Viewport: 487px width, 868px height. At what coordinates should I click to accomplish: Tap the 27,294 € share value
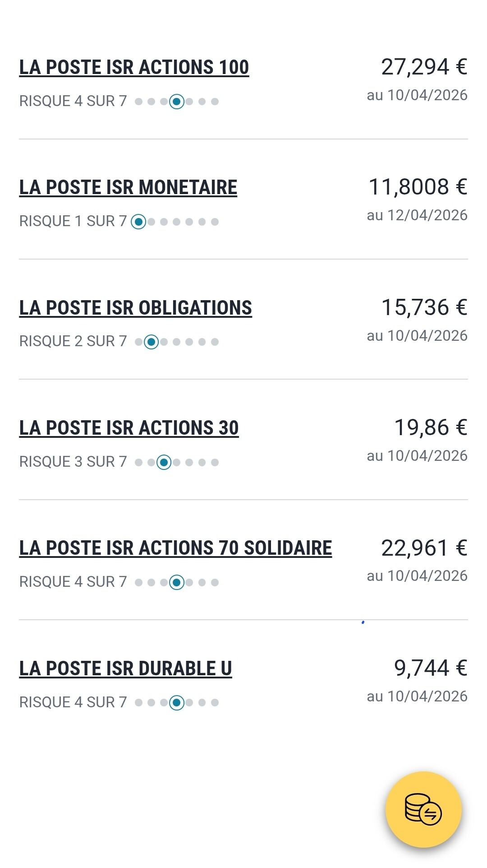(424, 67)
